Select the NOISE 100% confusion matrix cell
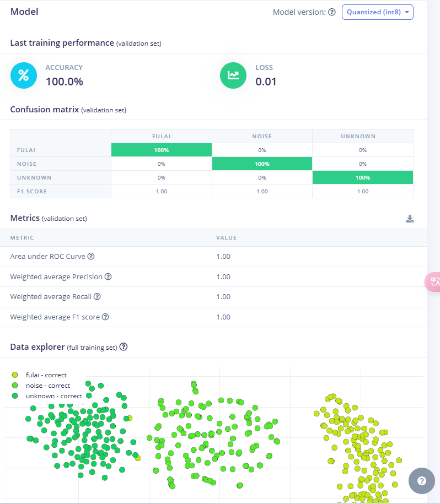This screenshot has height=504, width=440. coord(262,164)
